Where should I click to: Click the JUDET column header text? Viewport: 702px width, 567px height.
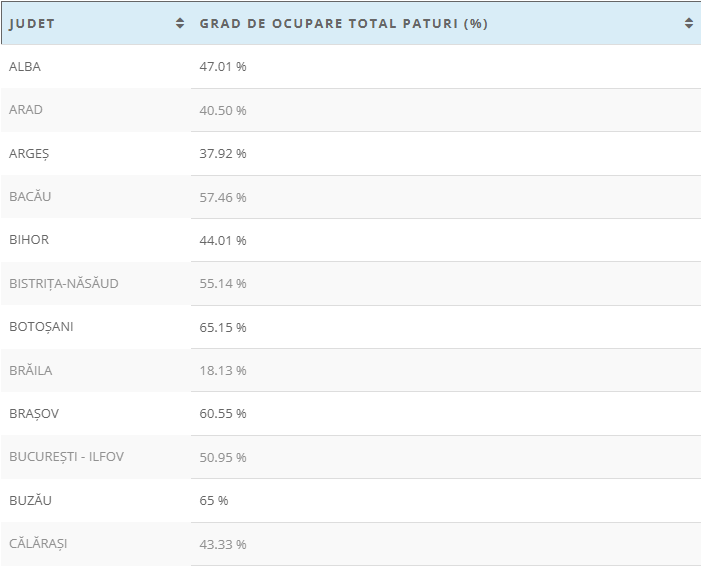32,24
